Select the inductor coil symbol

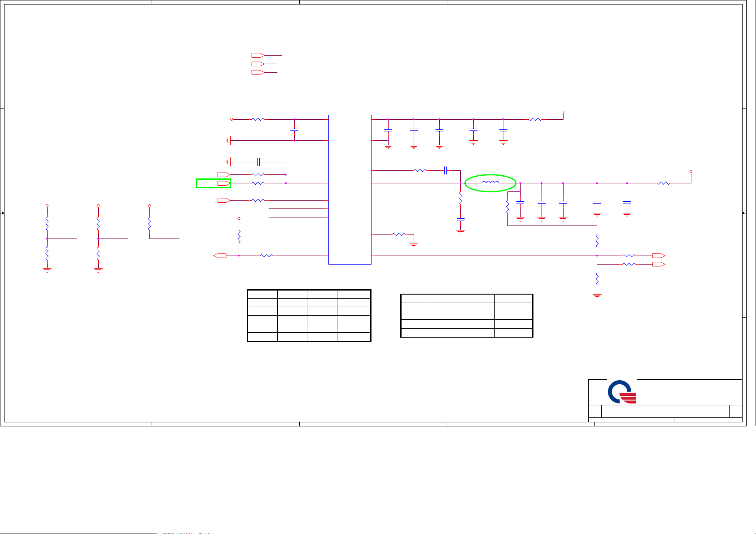coord(490,182)
